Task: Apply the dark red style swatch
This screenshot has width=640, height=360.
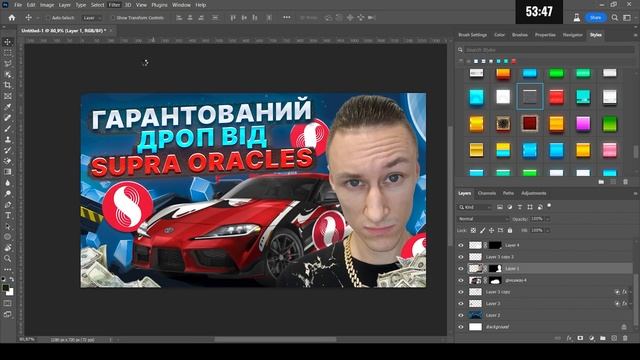Action: click(x=530, y=123)
